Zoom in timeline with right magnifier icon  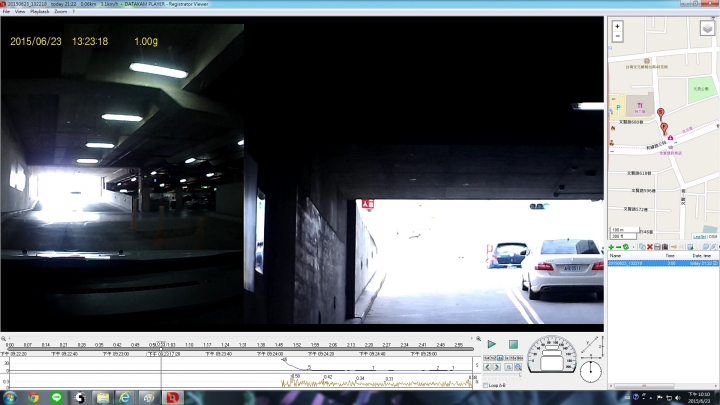coord(478,338)
